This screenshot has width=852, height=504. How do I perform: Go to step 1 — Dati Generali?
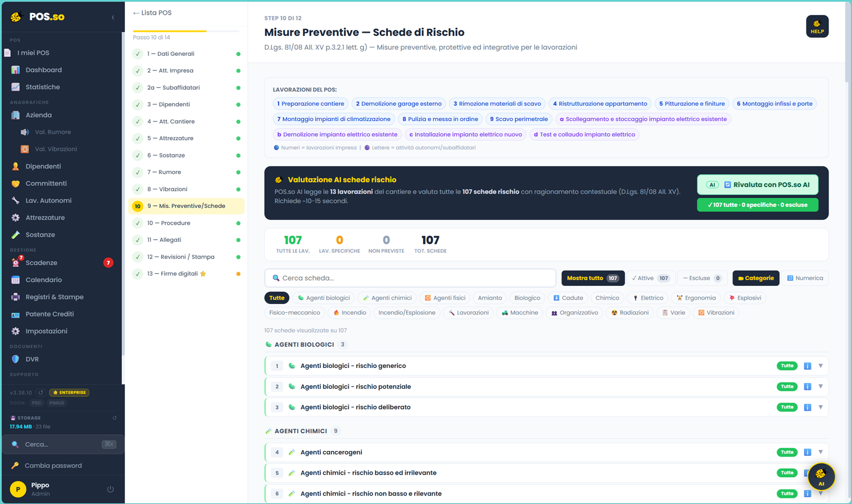tap(186, 54)
